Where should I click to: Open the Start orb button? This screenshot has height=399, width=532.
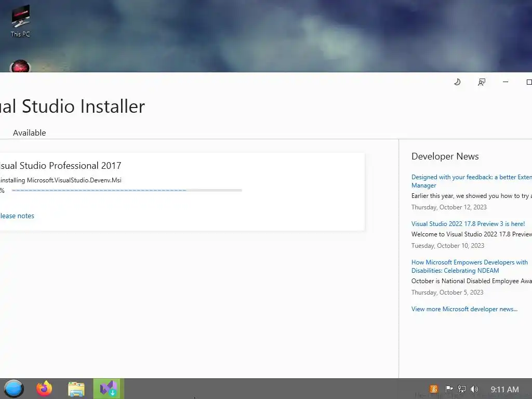coord(14,389)
